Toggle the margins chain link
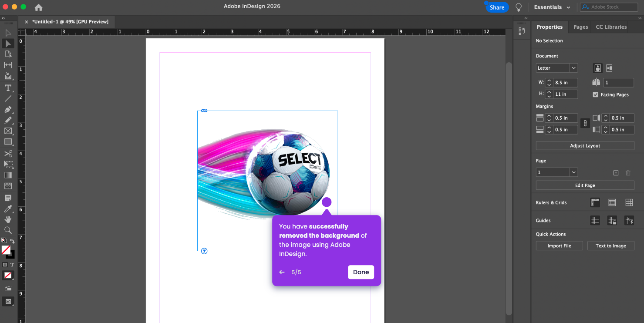Image resolution: width=644 pixels, height=323 pixels. coord(585,124)
